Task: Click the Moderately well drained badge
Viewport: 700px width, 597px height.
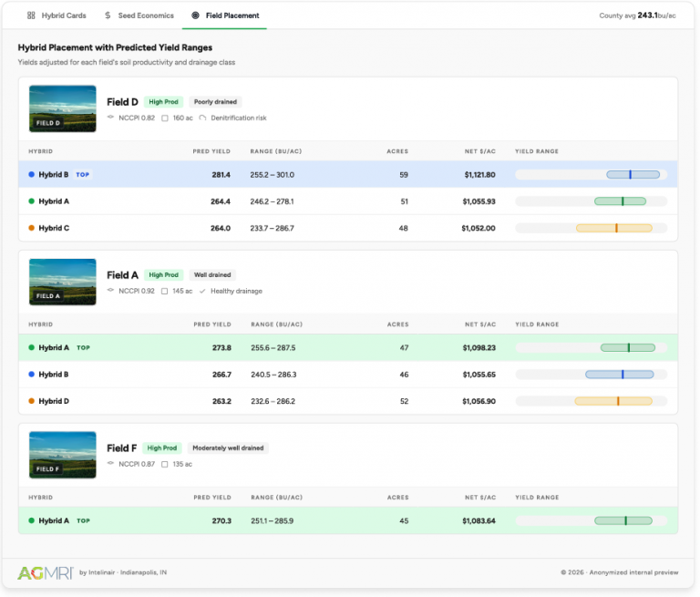Action: (x=228, y=448)
